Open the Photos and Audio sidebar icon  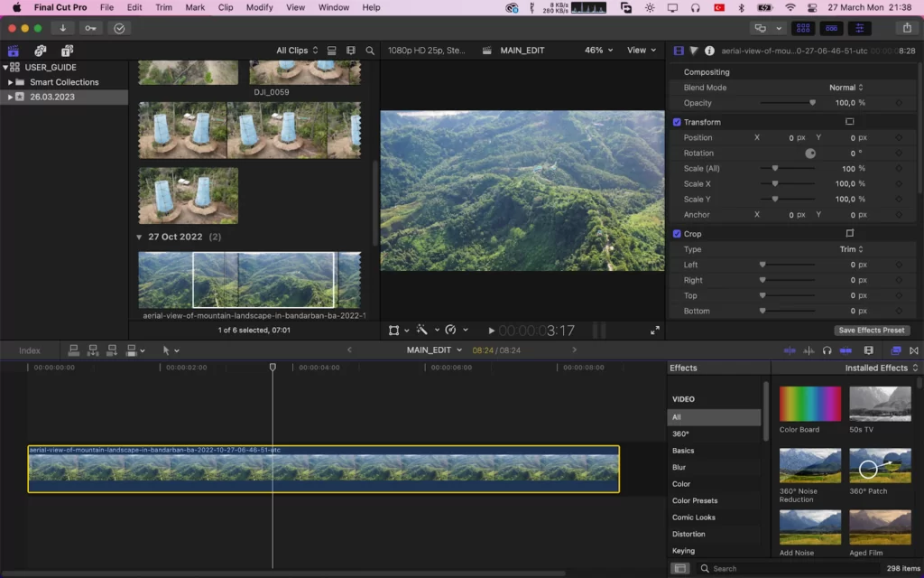point(40,51)
